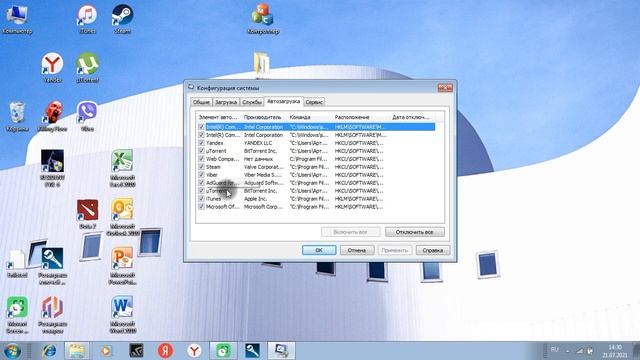This screenshot has width=640, height=360.
Task: Select the Valve Corporat... manufacturer cell
Action: [x=263, y=167]
